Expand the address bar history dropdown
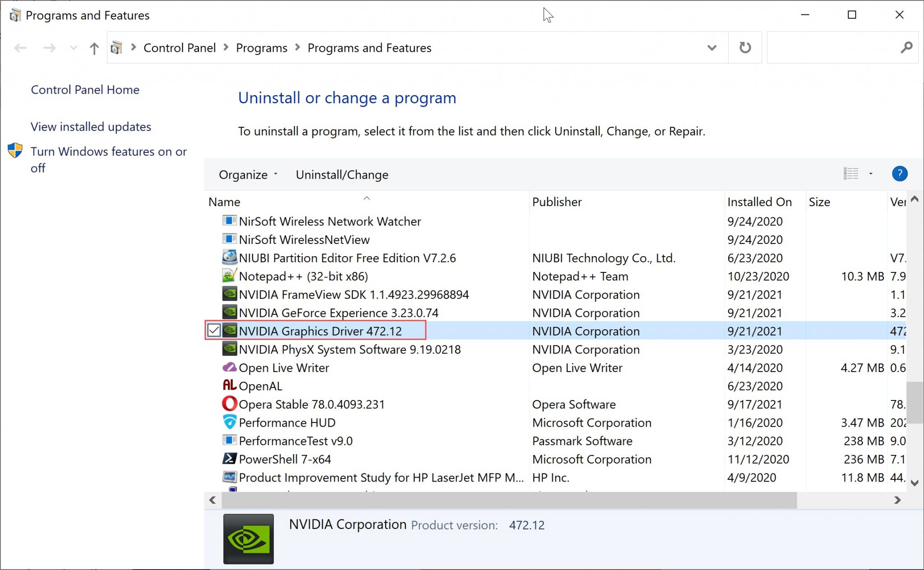 pos(712,47)
